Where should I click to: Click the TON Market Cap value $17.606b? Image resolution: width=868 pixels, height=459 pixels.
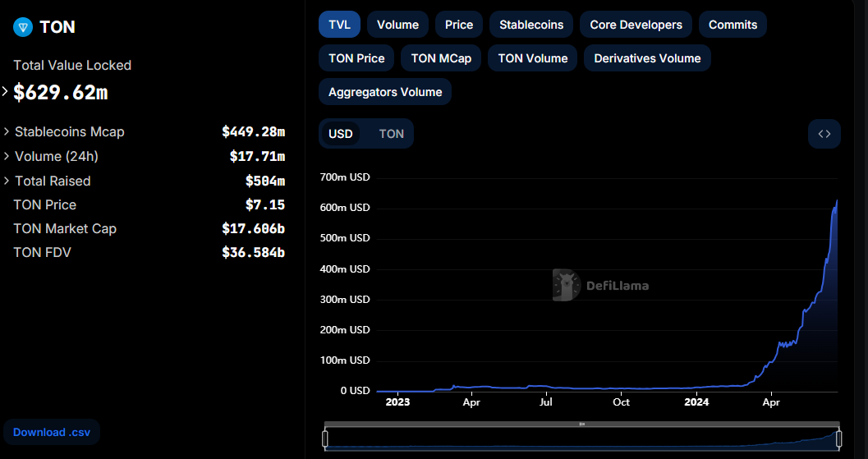(254, 228)
